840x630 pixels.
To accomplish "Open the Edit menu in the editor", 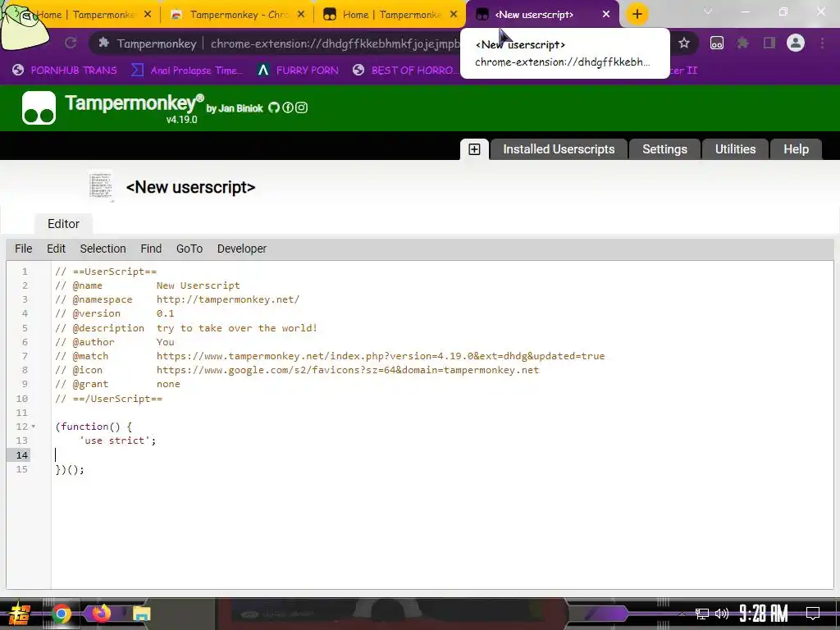I will [56, 249].
